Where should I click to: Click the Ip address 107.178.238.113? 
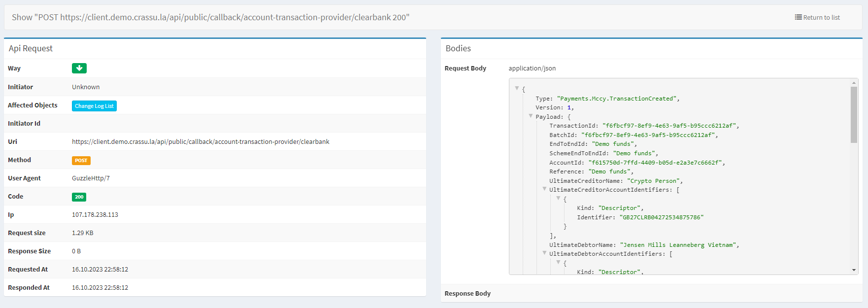click(x=95, y=215)
